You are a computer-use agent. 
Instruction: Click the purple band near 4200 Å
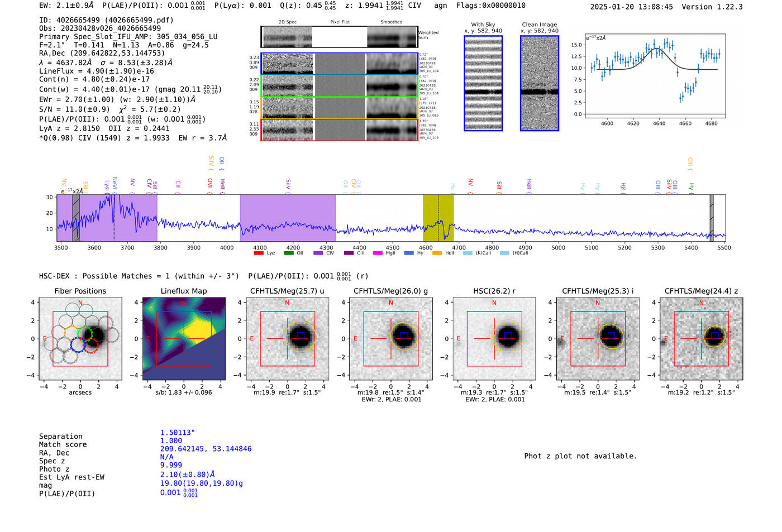(x=288, y=218)
